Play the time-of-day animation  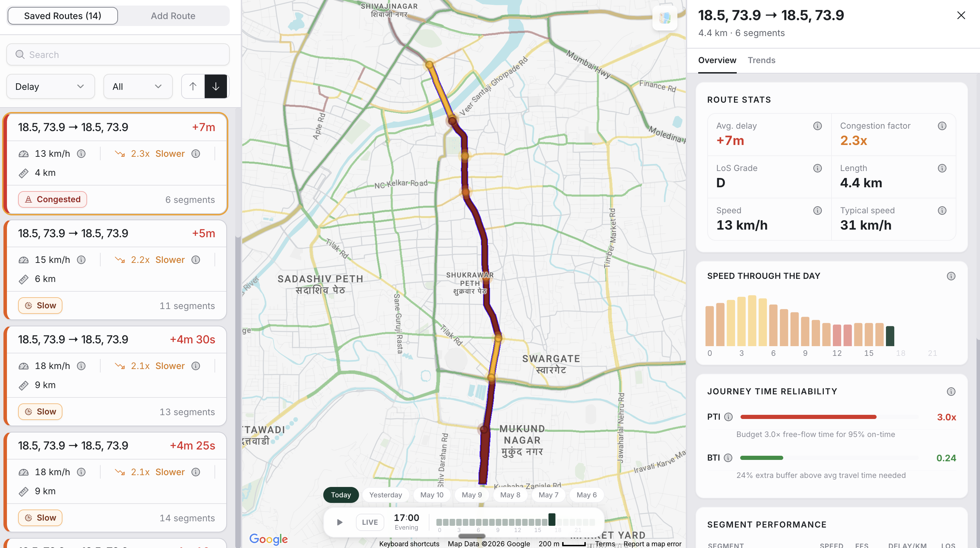click(339, 522)
